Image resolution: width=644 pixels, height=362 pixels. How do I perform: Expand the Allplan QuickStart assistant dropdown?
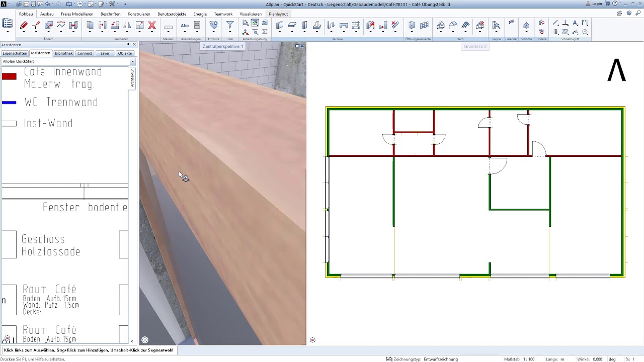tap(133, 61)
